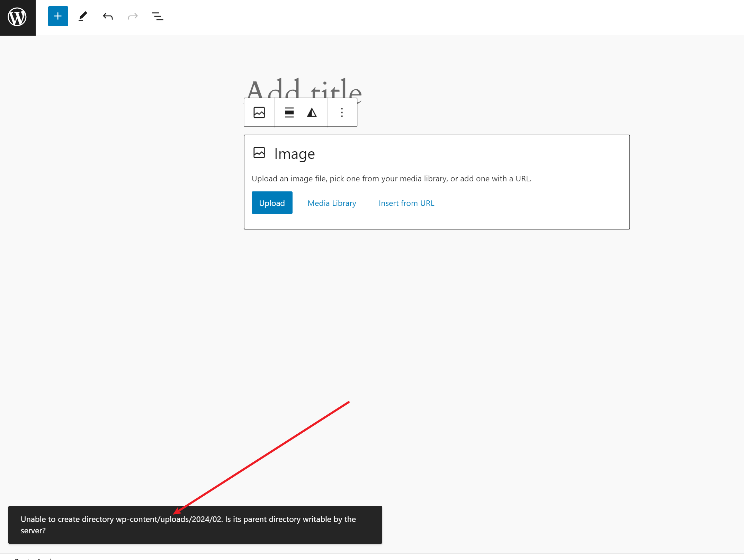The image size is (744, 560).
Task: Open the Tools pencil menu
Action: click(x=83, y=16)
